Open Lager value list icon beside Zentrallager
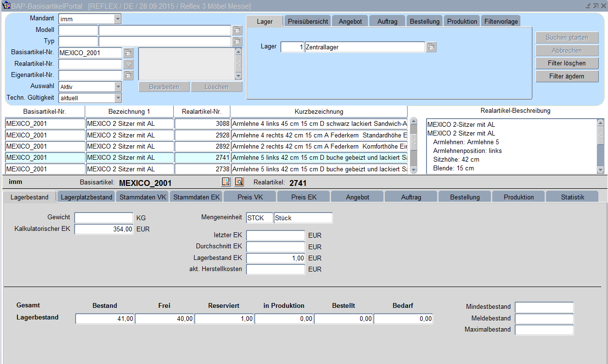The width and height of the screenshot is (608, 364). click(431, 47)
